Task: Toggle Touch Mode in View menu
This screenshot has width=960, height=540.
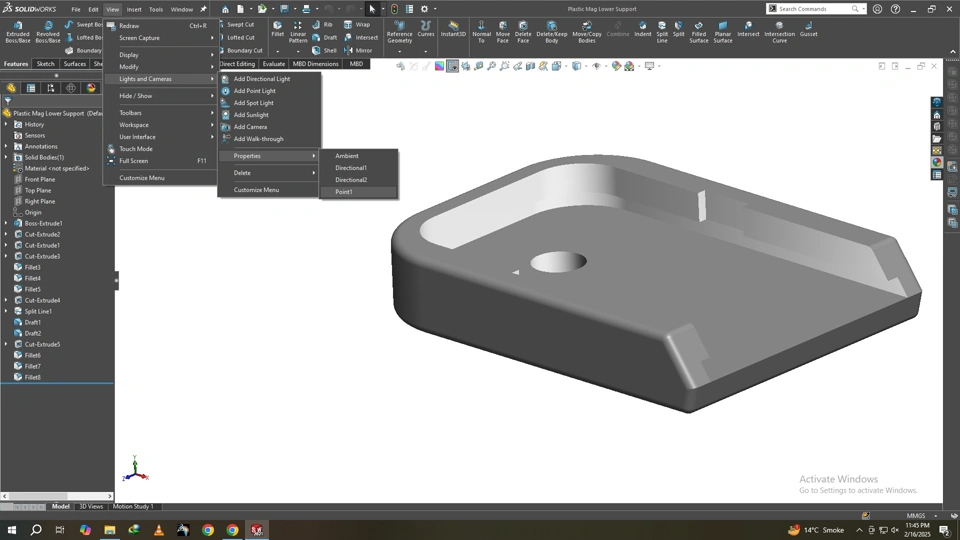Action: tap(136, 149)
